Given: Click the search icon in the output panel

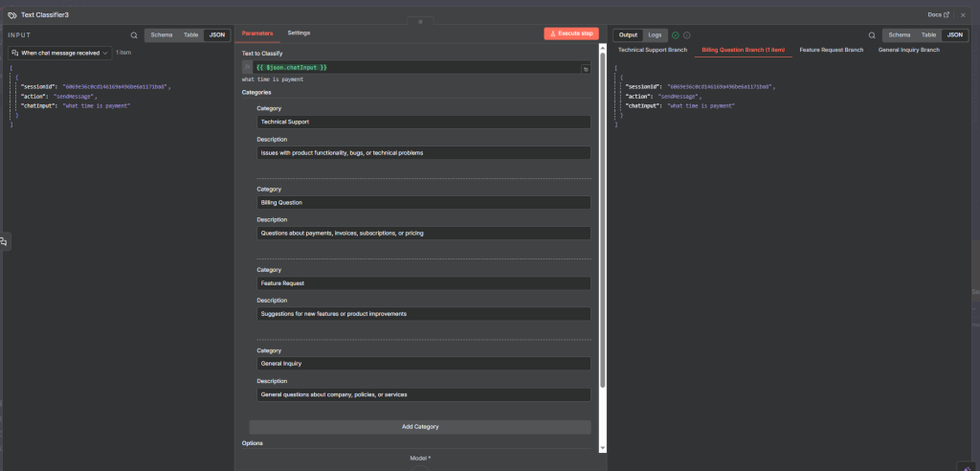Looking at the screenshot, I should pyautogui.click(x=872, y=34).
